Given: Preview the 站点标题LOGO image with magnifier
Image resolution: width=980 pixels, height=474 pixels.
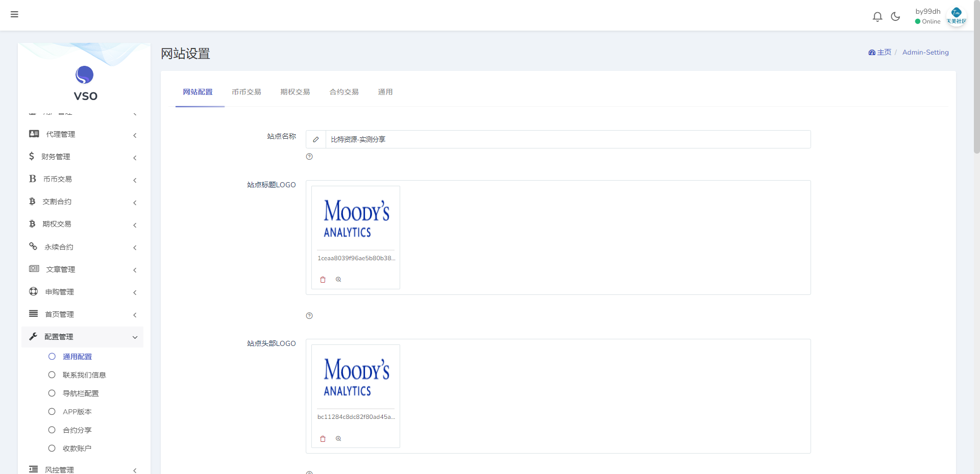Looking at the screenshot, I should (x=338, y=280).
